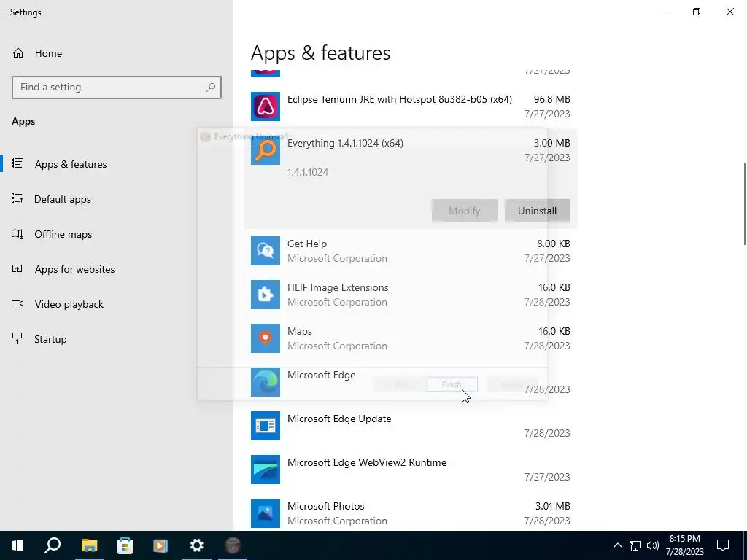Click the Video playback camera icon
This screenshot has height=560, width=747.
pos(18,304)
